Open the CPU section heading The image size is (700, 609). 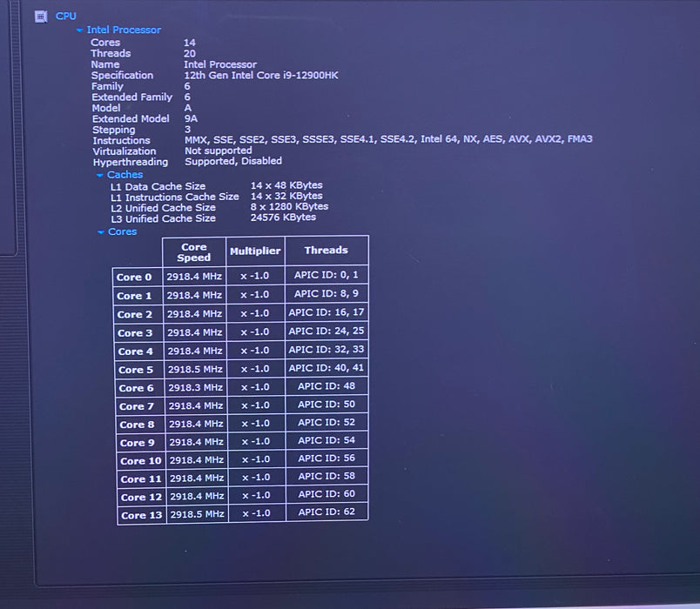pyautogui.click(x=65, y=16)
